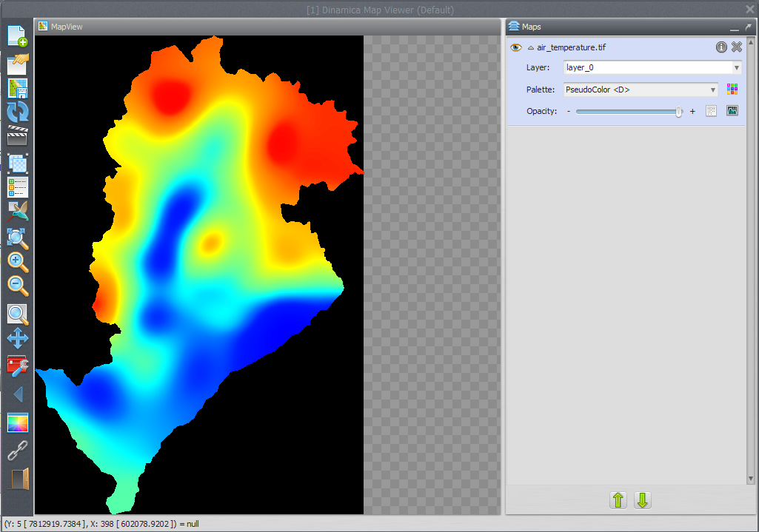Click the Opacity slider handle

678,111
